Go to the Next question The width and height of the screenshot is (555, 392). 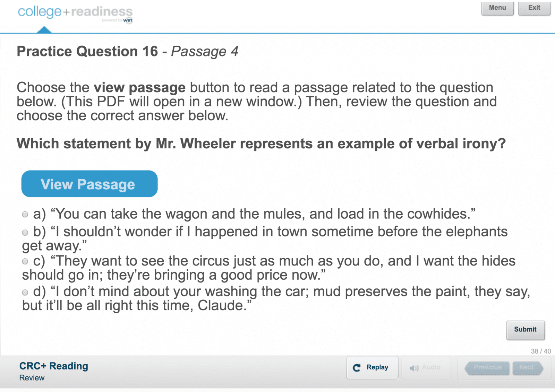(527, 368)
